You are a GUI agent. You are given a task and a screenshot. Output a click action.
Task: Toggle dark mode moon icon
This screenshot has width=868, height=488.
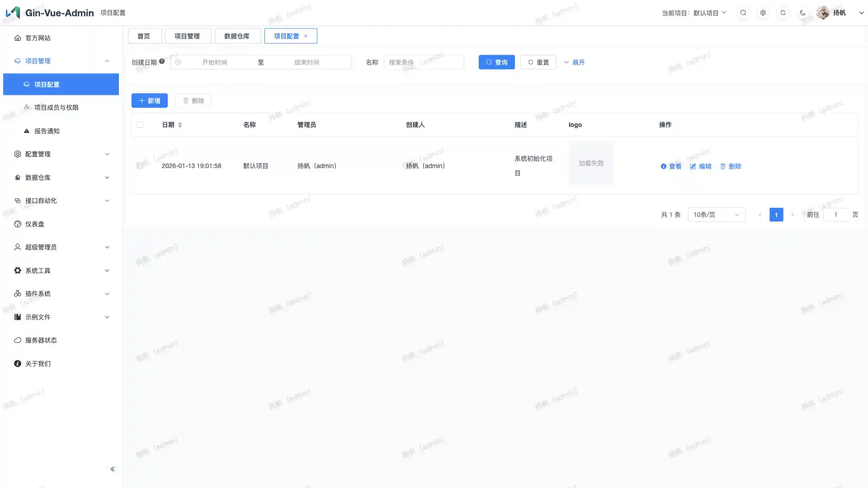click(x=803, y=13)
